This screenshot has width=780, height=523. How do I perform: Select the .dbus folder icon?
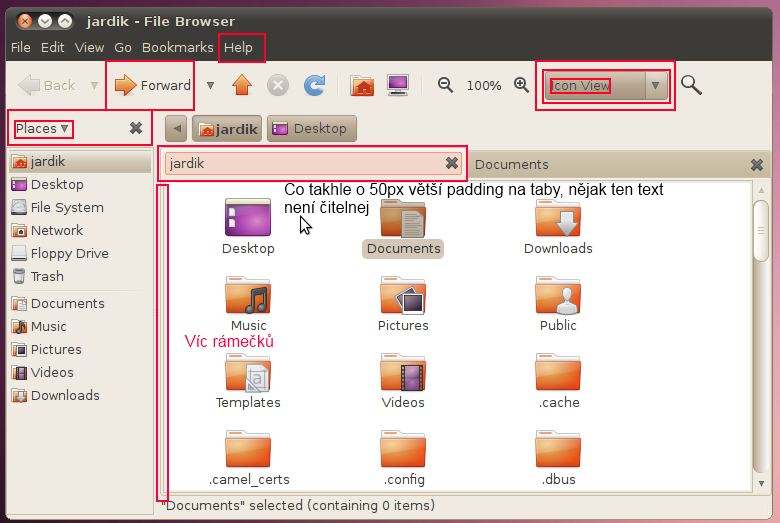tap(558, 449)
